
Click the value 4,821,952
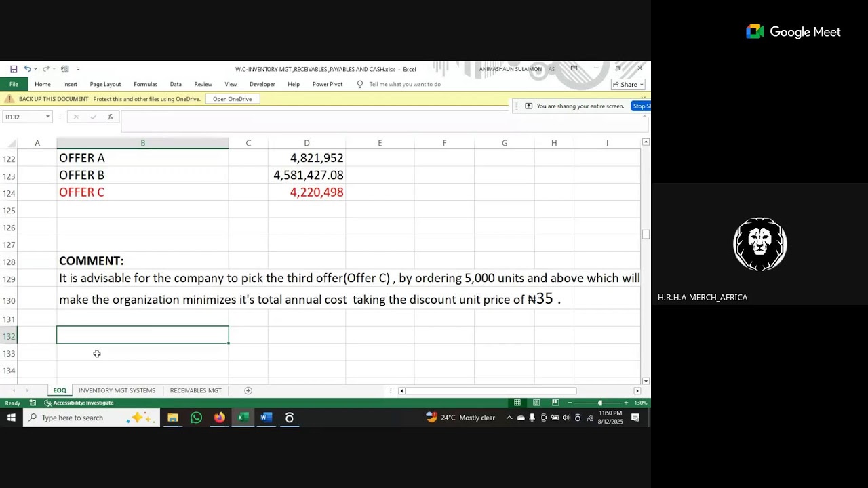[x=317, y=158]
